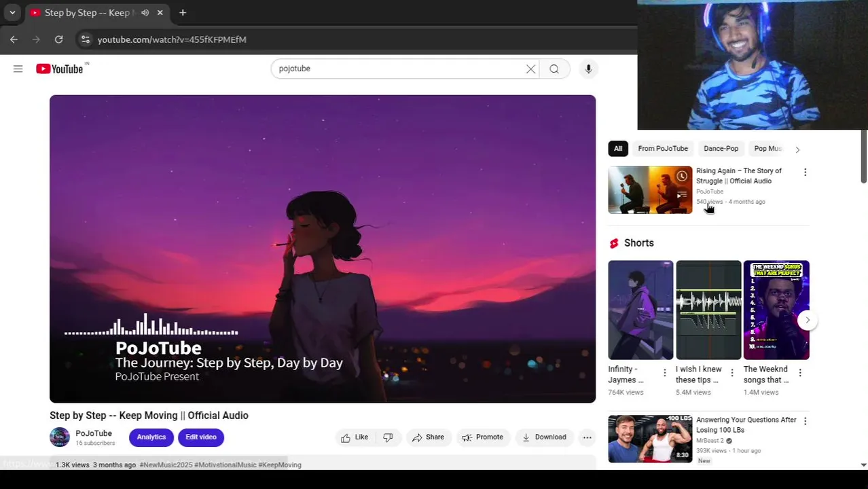The width and height of the screenshot is (868, 489).
Task: Open options for Rising Again video
Action: point(806,173)
